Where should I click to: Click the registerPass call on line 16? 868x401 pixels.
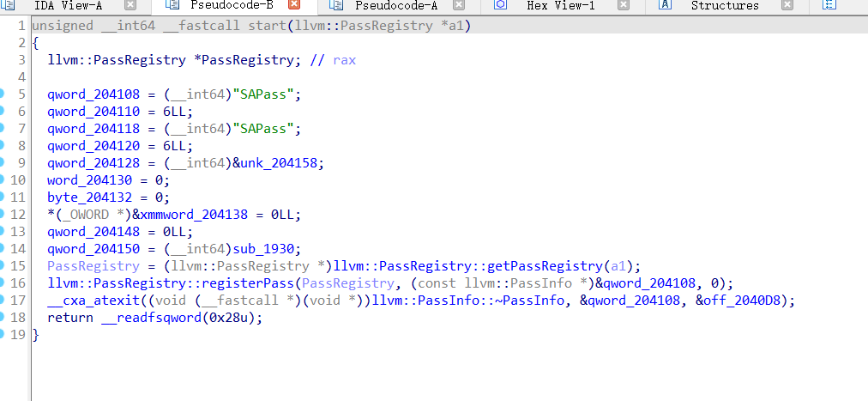pos(171,283)
